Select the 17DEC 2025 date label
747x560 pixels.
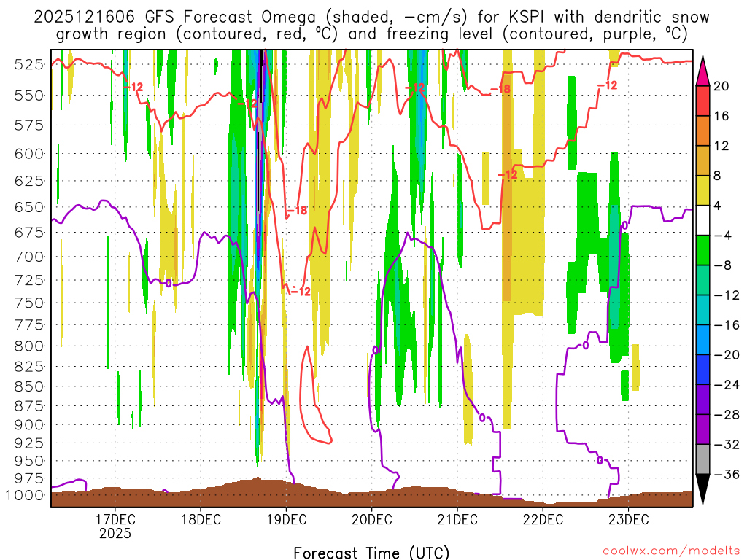[115, 526]
